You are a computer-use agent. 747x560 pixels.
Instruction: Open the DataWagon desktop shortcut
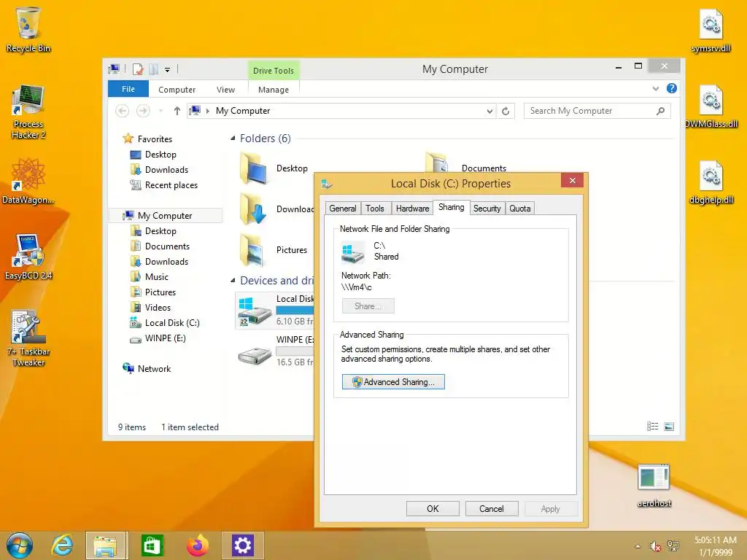tap(28, 182)
